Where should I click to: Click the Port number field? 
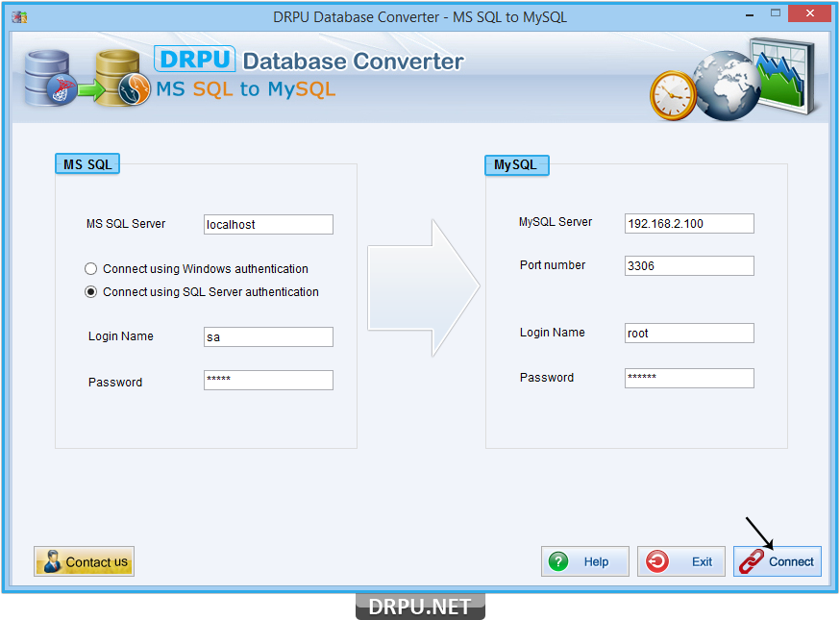[x=689, y=266]
